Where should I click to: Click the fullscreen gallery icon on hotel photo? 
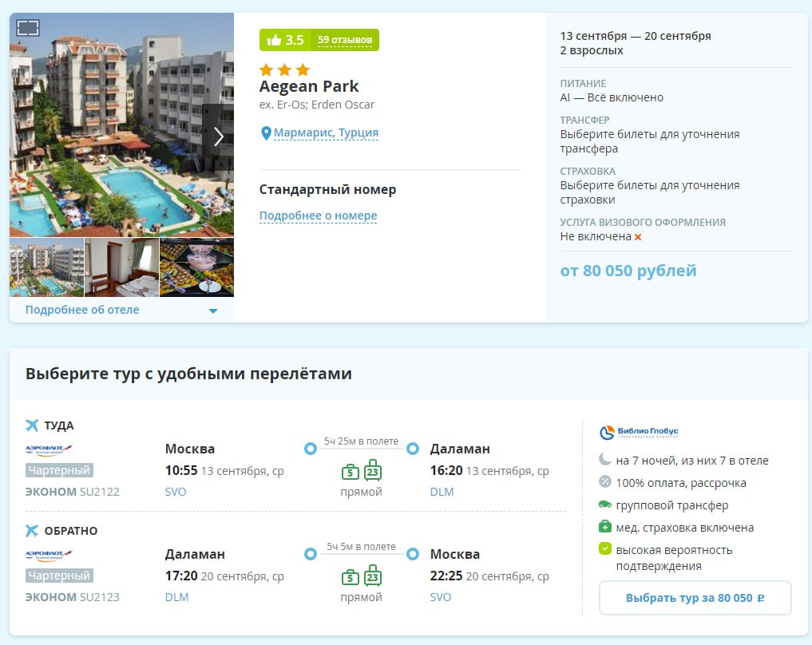[28, 28]
